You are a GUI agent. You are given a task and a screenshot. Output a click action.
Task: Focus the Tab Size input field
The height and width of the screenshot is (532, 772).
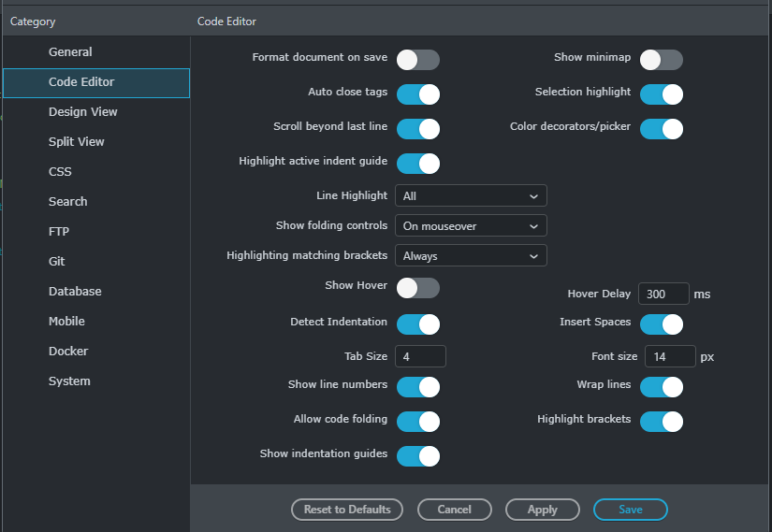click(420, 356)
